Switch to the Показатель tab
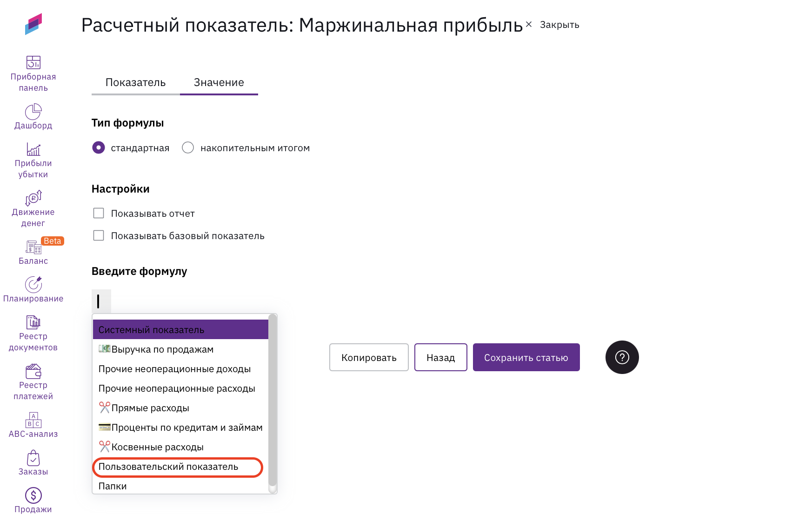The width and height of the screenshot is (812, 521). click(x=136, y=83)
